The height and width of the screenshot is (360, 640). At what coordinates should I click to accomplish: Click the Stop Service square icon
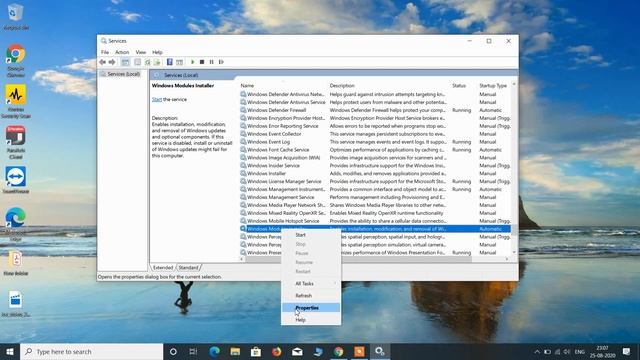coord(202,62)
